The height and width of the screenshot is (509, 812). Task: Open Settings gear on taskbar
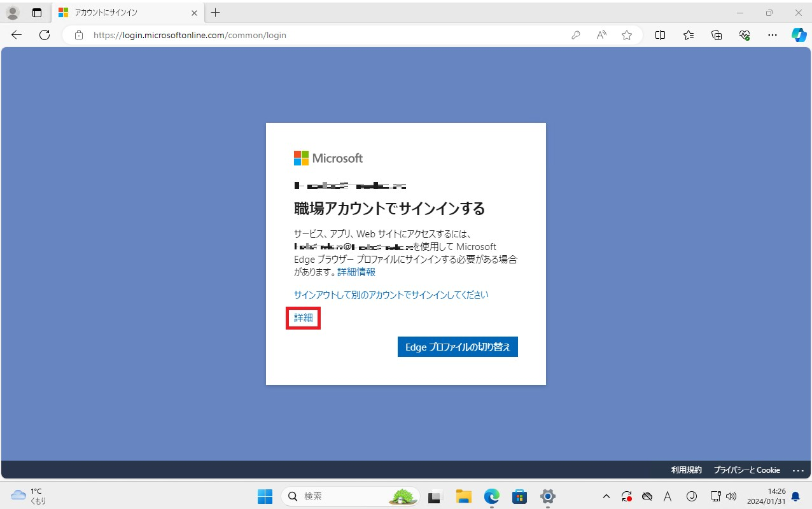(x=548, y=496)
